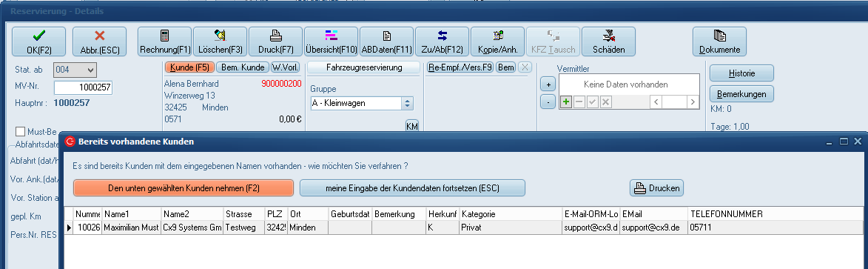Viewport: 868px width, 269px height.
Task: Open Schäden damages button
Action: [608, 41]
